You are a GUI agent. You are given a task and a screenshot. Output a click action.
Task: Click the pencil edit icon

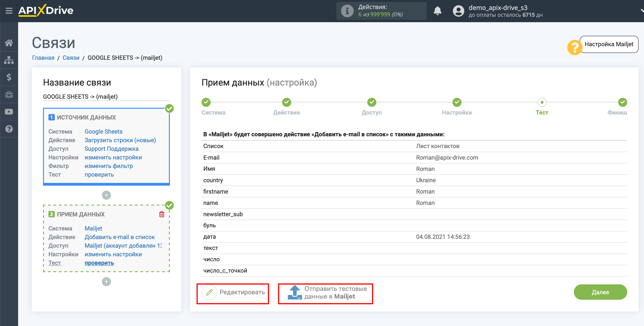click(x=209, y=292)
